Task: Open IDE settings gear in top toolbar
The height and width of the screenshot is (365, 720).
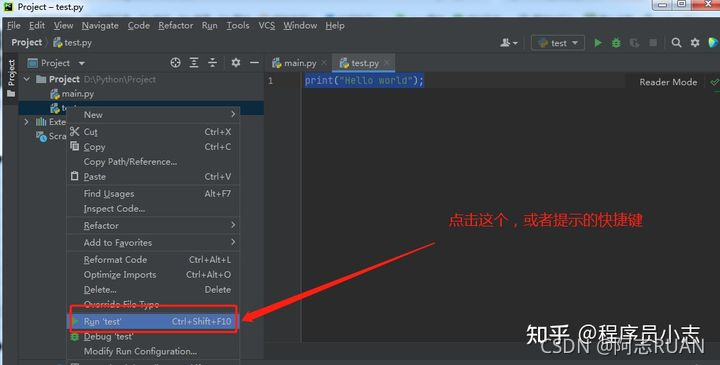Action: pos(695,43)
